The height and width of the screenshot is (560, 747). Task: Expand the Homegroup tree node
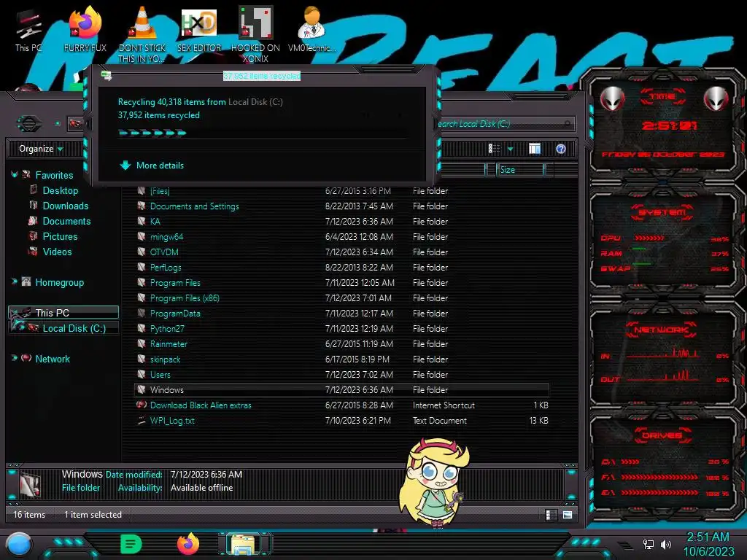pyautogui.click(x=15, y=282)
